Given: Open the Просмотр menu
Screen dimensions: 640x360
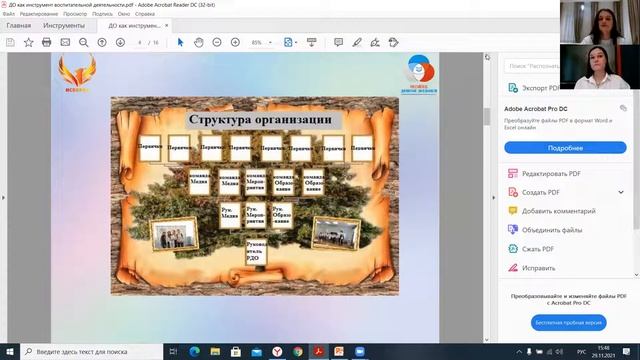Looking at the screenshot, I should (75, 14).
